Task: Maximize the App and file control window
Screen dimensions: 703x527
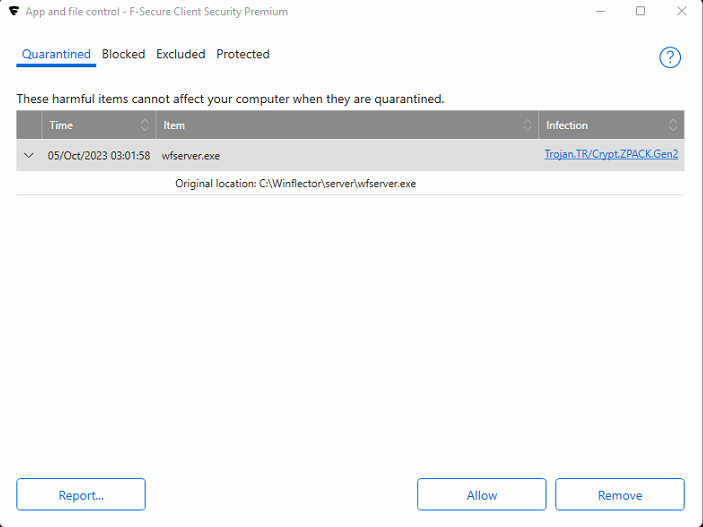Action: [x=640, y=11]
